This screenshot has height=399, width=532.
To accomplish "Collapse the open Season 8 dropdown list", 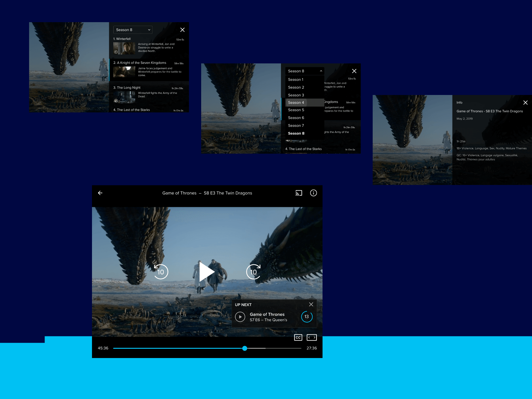I will [305, 71].
